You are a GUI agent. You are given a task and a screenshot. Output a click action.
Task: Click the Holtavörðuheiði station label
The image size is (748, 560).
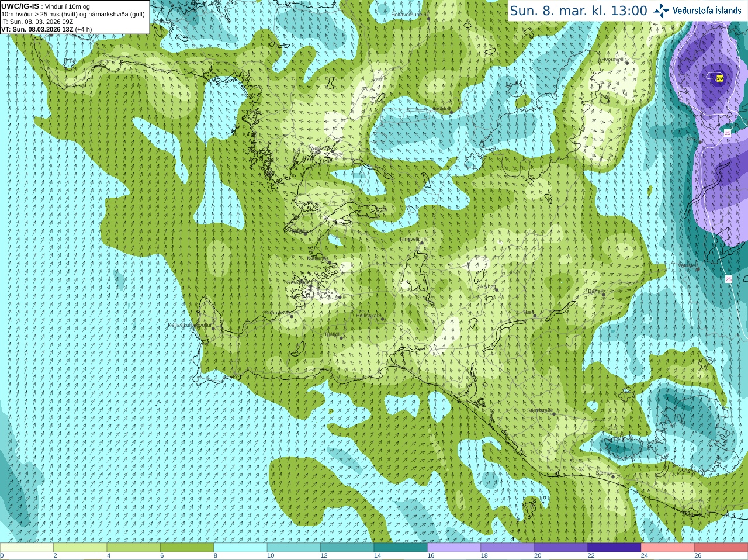coord(410,14)
